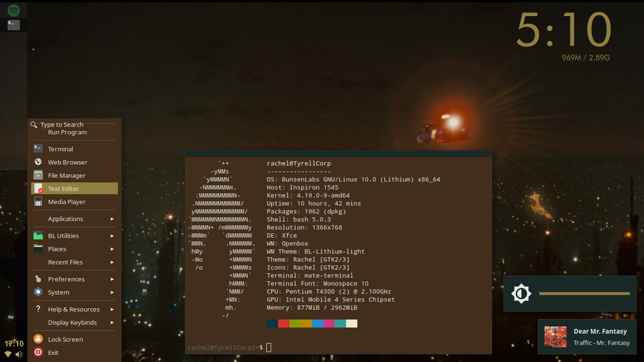
Task: Click the BL Utilities folder icon
Action: (38, 235)
